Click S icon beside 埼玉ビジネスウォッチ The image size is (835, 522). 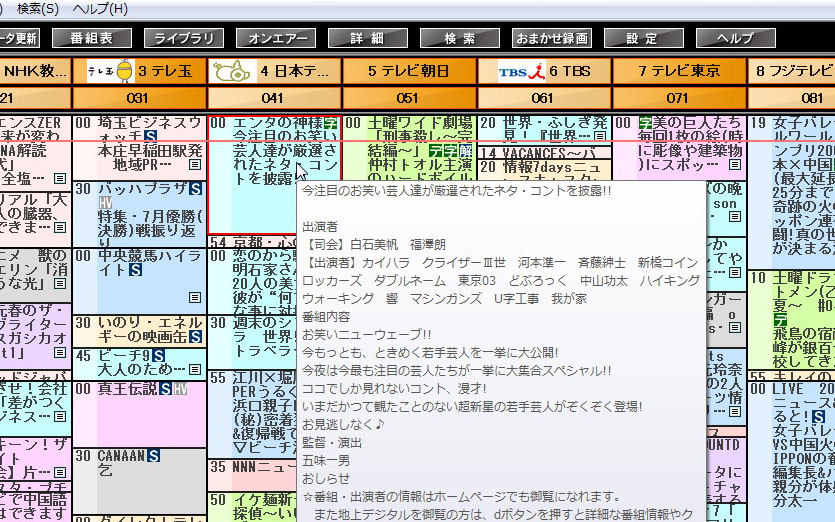pos(150,136)
